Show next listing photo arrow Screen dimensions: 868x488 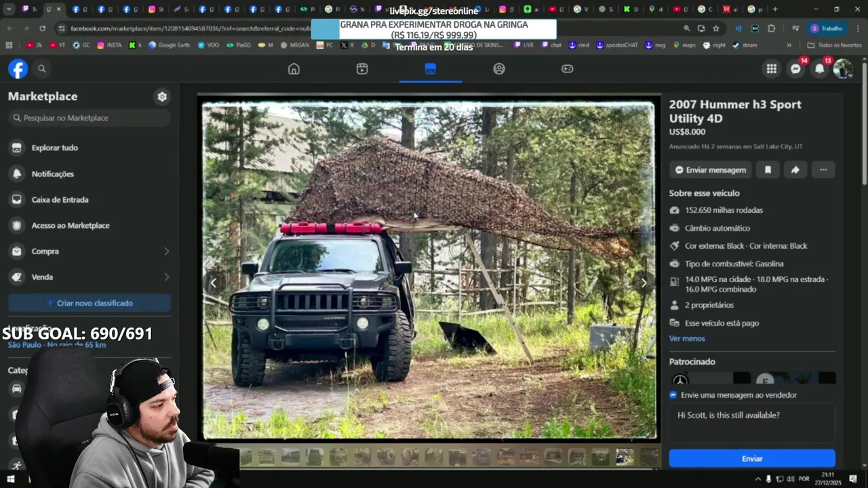point(644,283)
